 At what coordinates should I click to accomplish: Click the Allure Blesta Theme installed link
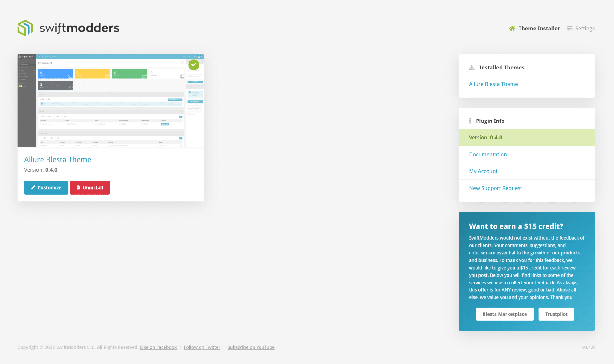pos(493,84)
